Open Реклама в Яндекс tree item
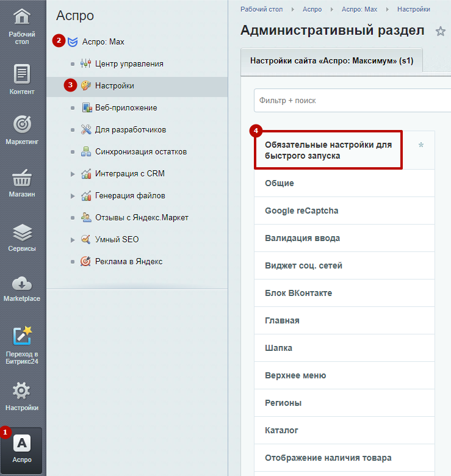This screenshot has width=451, height=476. pyautogui.click(x=129, y=261)
